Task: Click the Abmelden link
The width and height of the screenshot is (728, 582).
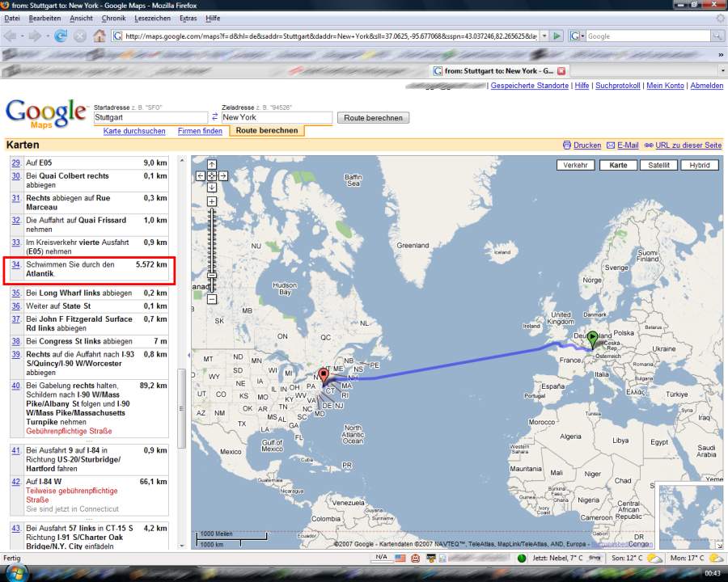Action: click(x=707, y=86)
